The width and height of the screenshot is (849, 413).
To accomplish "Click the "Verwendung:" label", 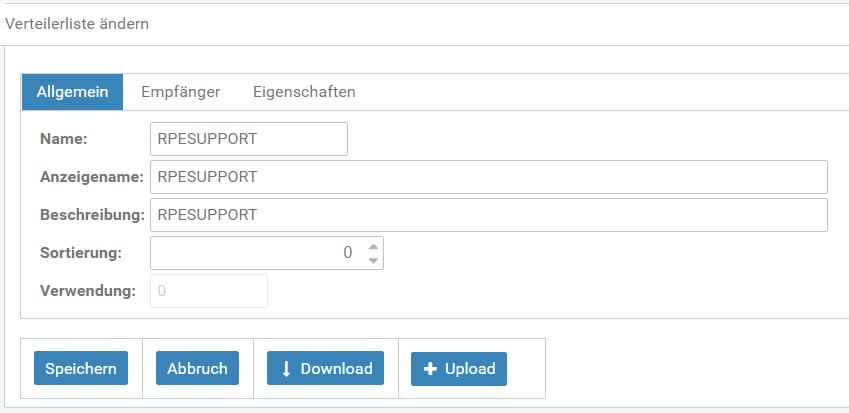I will coord(87,291).
